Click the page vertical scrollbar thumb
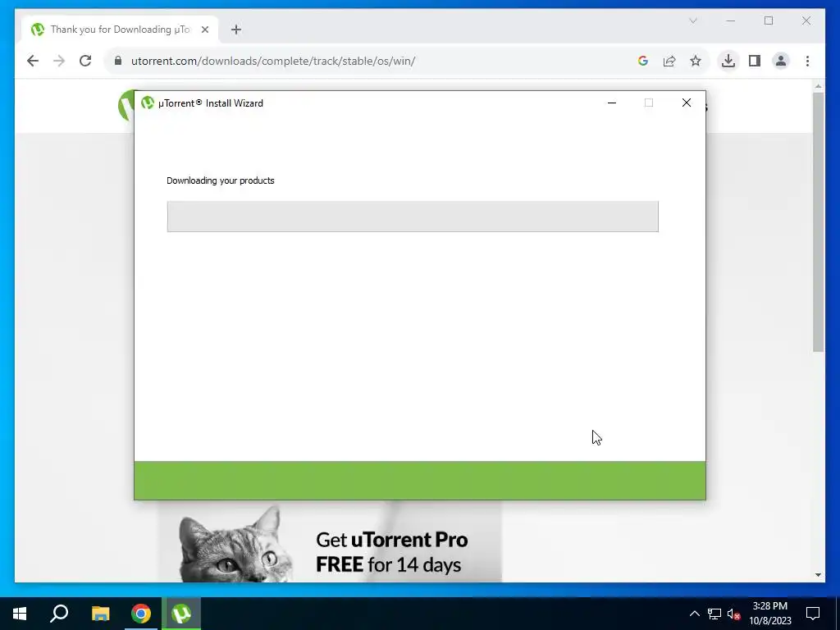840x630 pixels. [x=818, y=221]
